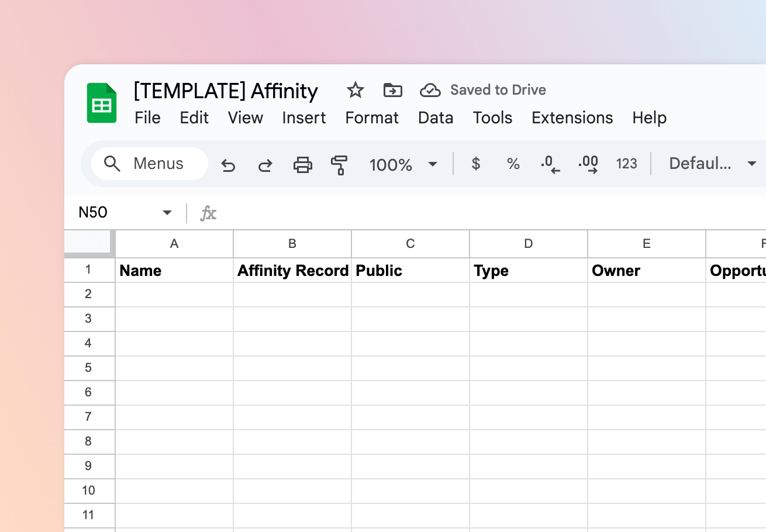Select row 2 header

point(89,294)
